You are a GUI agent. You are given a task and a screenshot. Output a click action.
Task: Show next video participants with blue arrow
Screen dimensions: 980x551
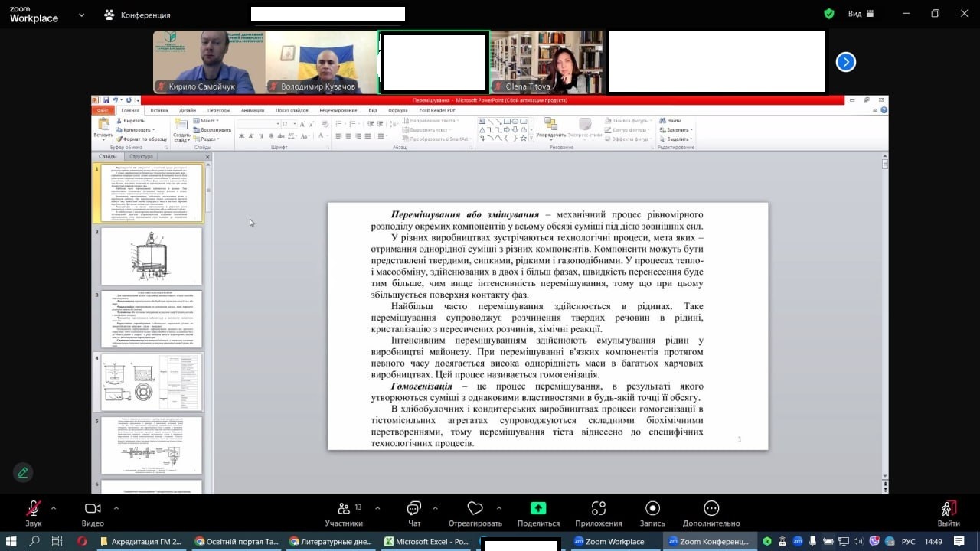pyautogui.click(x=845, y=62)
